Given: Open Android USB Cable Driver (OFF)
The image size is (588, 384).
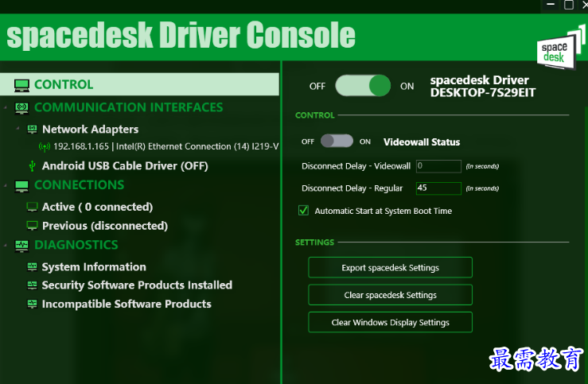Looking at the screenshot, I should coord(125,166).
